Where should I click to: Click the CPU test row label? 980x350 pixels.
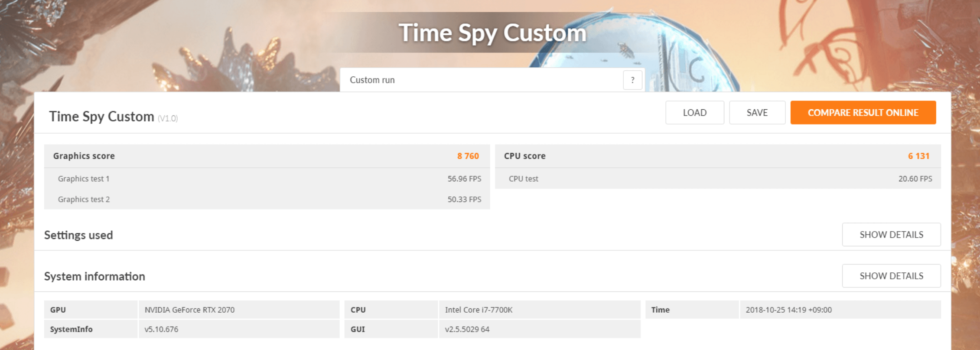pos(523,179)
